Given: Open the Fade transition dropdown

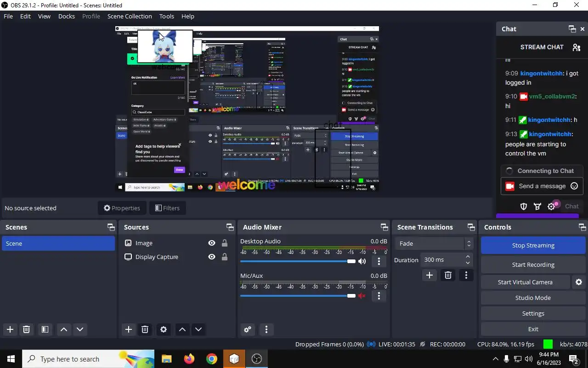Looking at the screenshot, I should (x=434, y=243).
